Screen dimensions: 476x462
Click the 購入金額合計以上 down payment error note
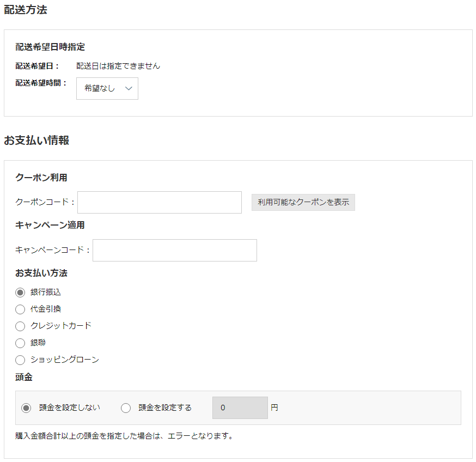[x=124, y=436]
